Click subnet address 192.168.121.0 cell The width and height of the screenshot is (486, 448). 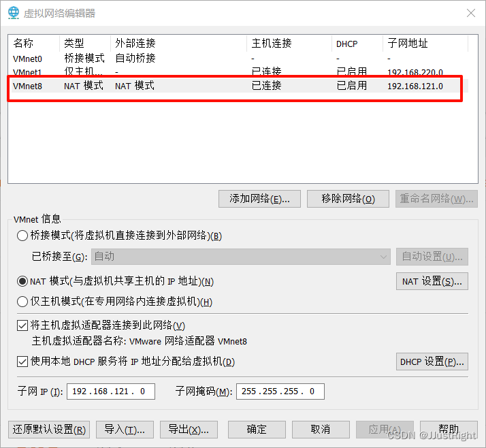coord(415,86)
